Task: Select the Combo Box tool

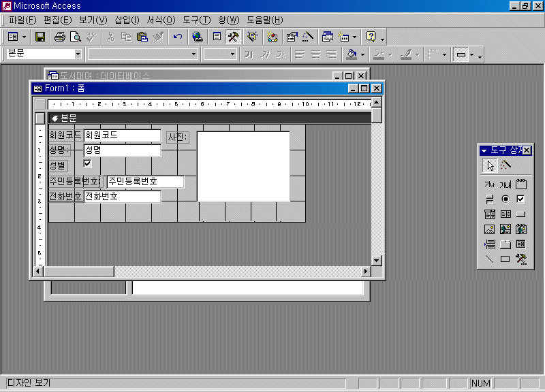Action: pos(490,214)
